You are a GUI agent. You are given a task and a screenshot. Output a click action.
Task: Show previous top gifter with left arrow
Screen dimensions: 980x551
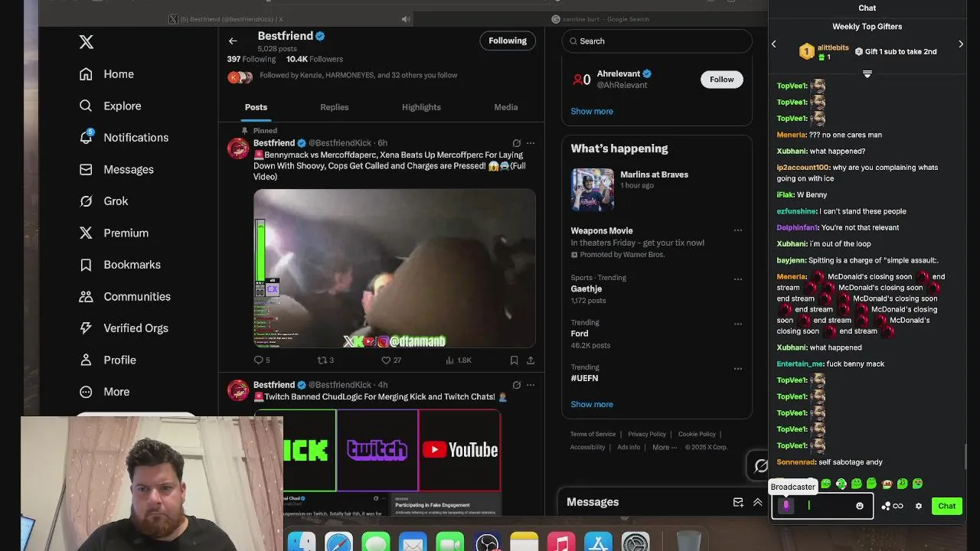(x=774, y=44)
